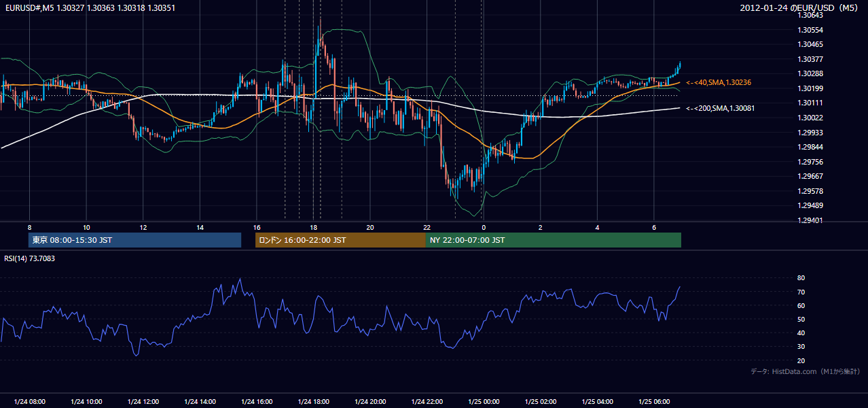Click hour 20 on the price chart axis
The width and height of the screenshot is (868, 408).
(x=369, y=227)
